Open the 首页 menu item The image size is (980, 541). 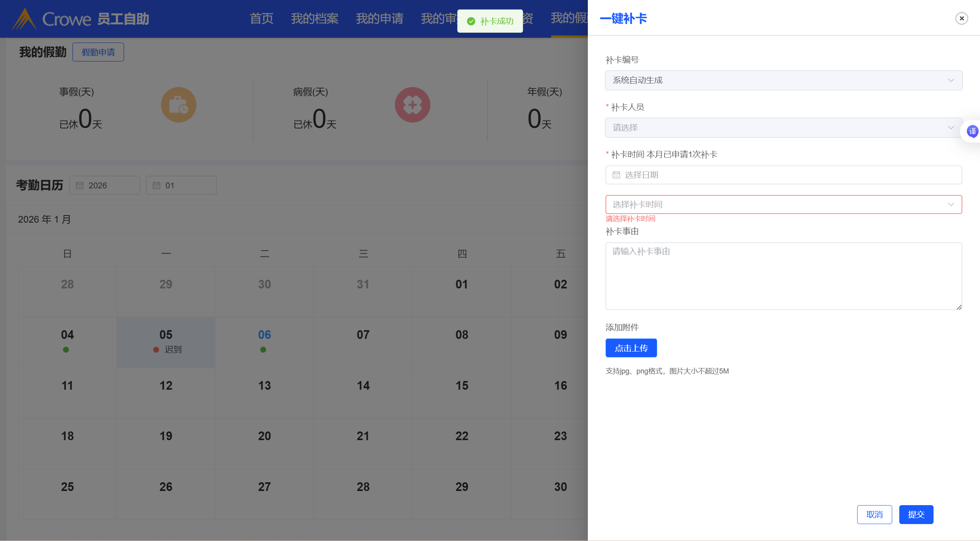[x=261, y=19]
